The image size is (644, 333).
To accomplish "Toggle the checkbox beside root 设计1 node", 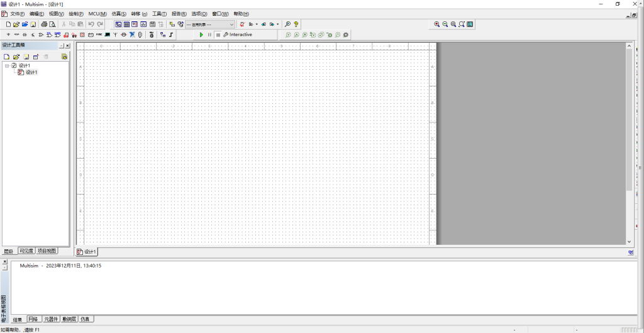I will tap(14, 65).
